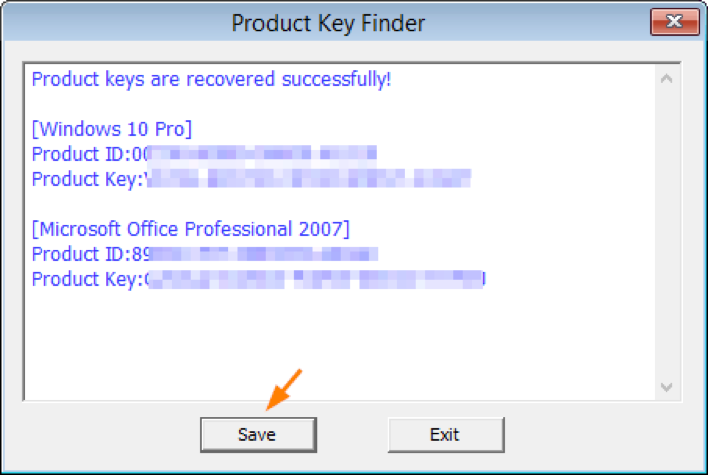Select [Microsoft Office Professional 2007] heading

coord(191,229)
